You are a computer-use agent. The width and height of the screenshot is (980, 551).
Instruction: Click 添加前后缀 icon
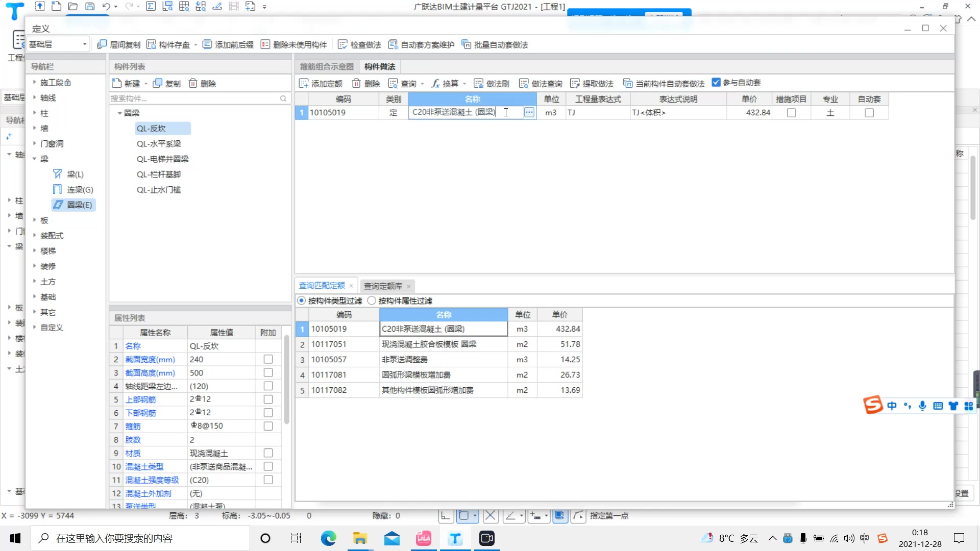(x=207, y=44)
